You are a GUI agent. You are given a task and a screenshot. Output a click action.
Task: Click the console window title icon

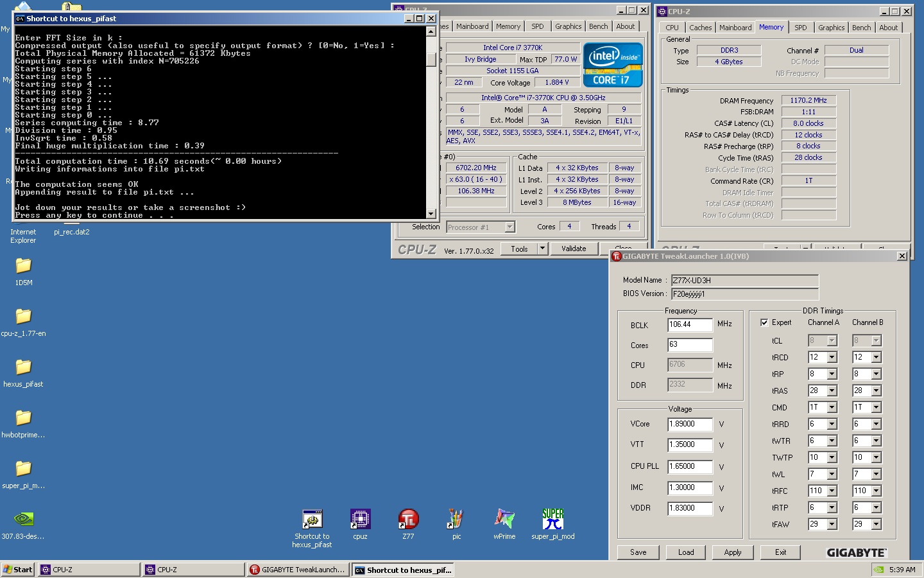coord(20,19)
